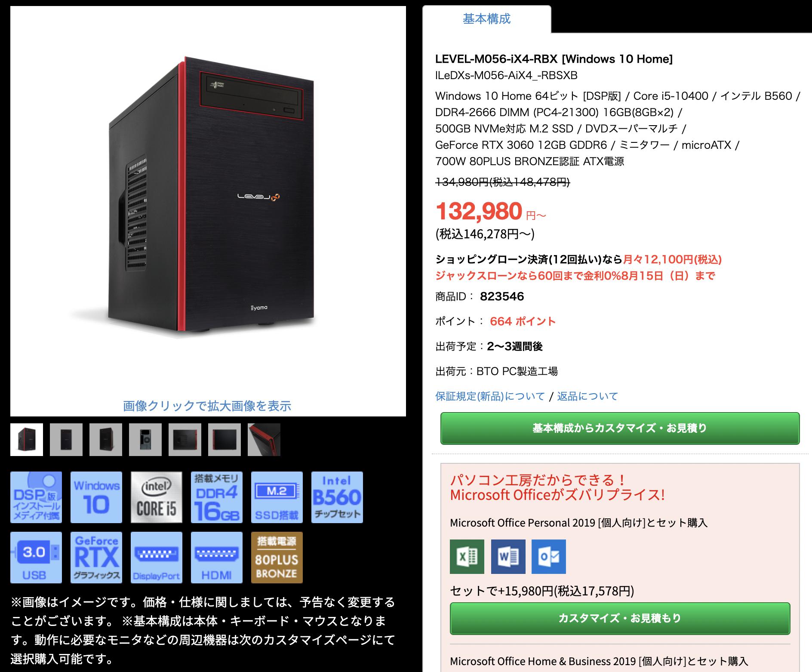The image size is (812, 672).
Task: Click カスタマイズ・お見積もり button for Office Personal
Action: point(620,618)
